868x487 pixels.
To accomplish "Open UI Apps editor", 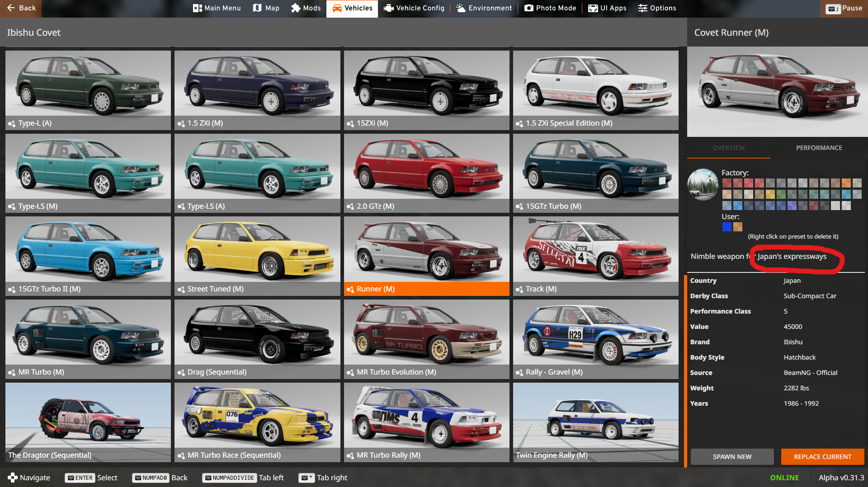I will 607,8.
